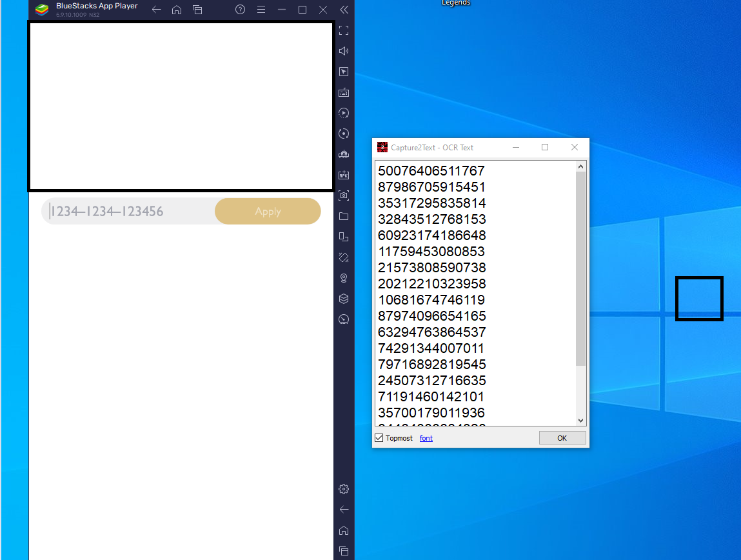Click OCR line 7971689281 9545
The width and height of the screenshot is (741, 560).
point(432,364)
